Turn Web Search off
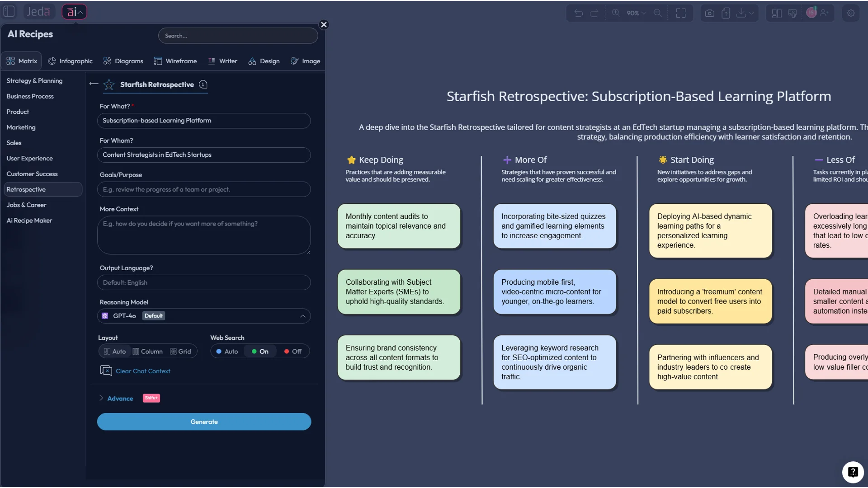 [292, 351]
